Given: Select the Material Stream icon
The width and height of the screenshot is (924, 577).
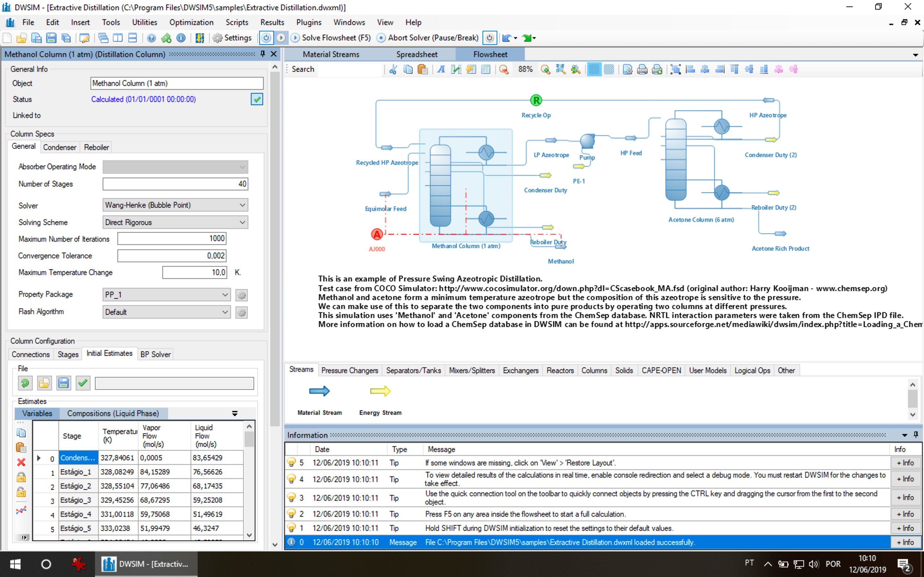Looking at the screenshot, I should [319, 391].
